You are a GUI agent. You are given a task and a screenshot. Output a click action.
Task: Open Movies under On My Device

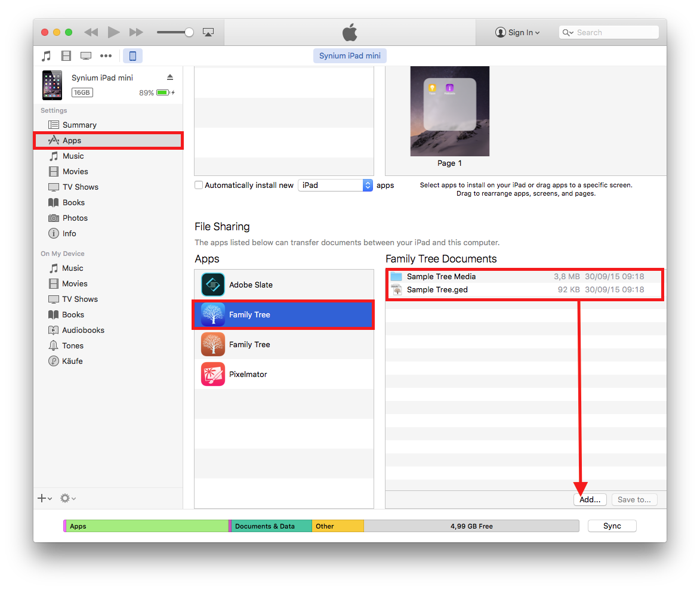pos(108,284)
